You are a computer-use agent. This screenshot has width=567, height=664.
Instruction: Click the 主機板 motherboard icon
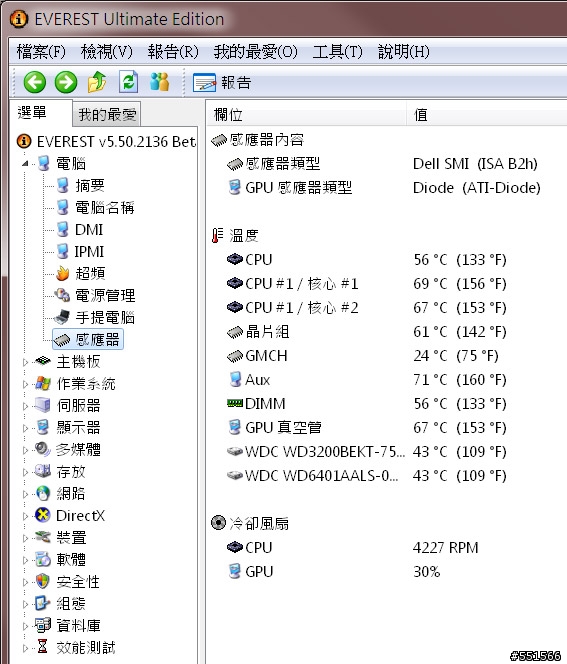point(43,361)
